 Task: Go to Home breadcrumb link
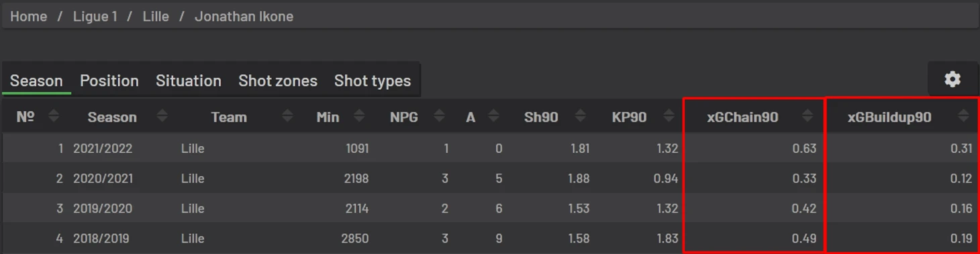click(x=29, y=16)
